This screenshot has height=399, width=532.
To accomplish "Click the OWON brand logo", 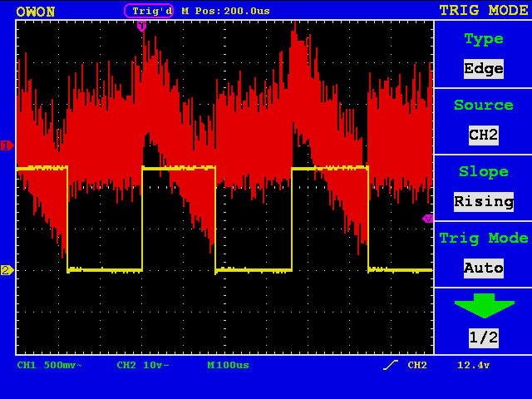I will [x=35, y=12].
